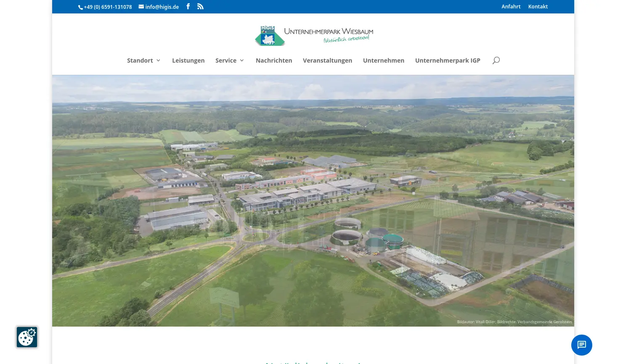Open the RSS feed icon
Screen dimensions: 631x364
click(x=200, y=6)
